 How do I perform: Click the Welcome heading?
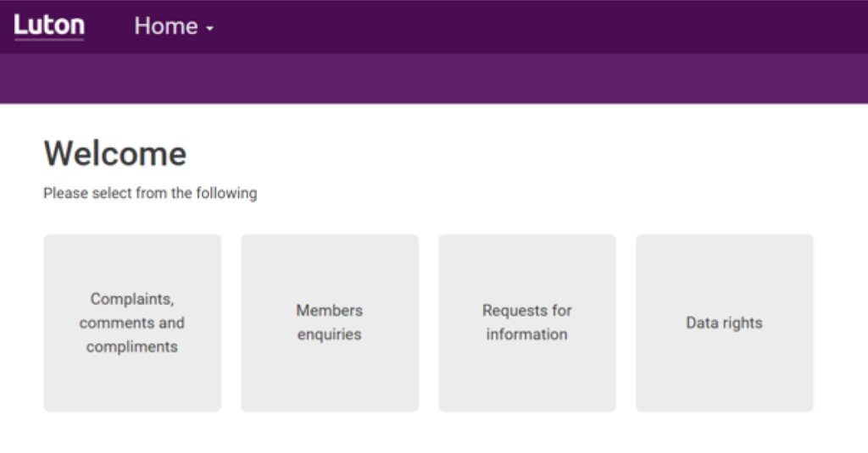pyautogui.click(x=115, y=153)
